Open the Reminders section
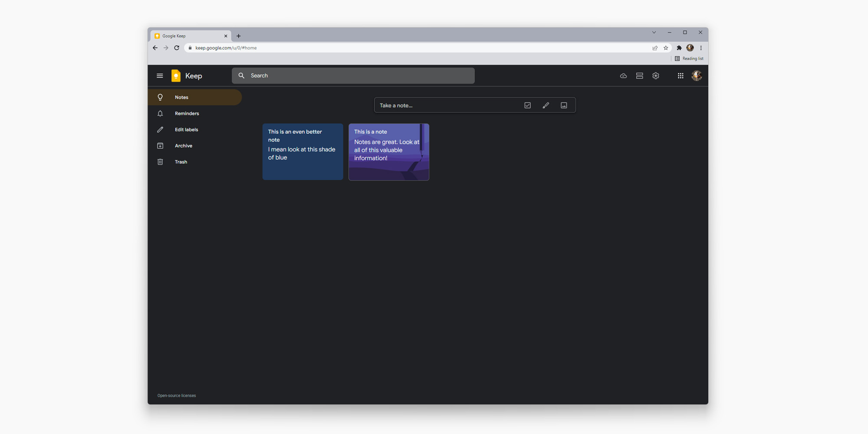Image resolution: width=868 pixels, height=434 pixels. pyautogui.click(x=187, y=113)
